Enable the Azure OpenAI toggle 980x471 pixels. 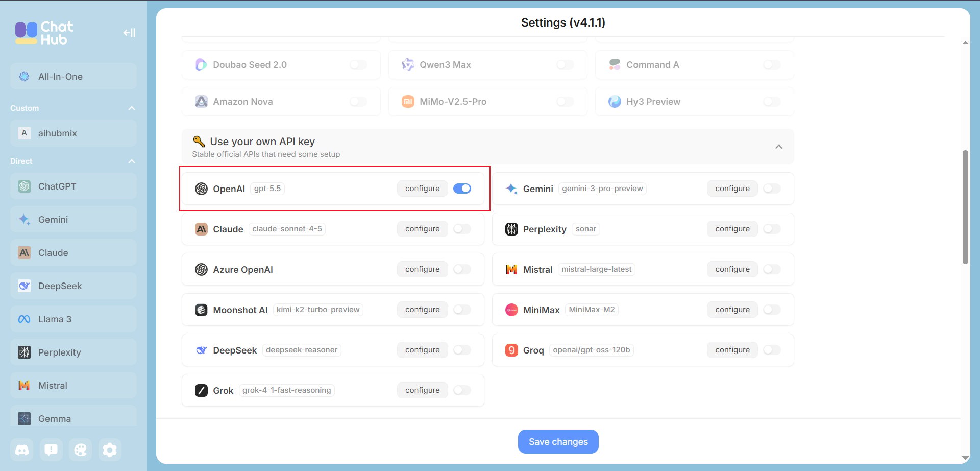462,269
